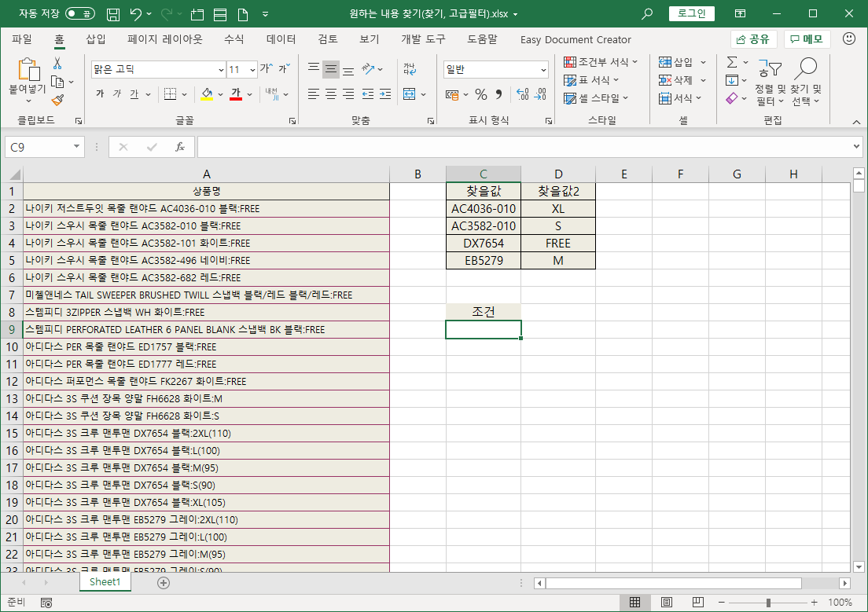
Task: Switch to Page Break Preview view
Action: pyautogui.click(x=698, y=602)
